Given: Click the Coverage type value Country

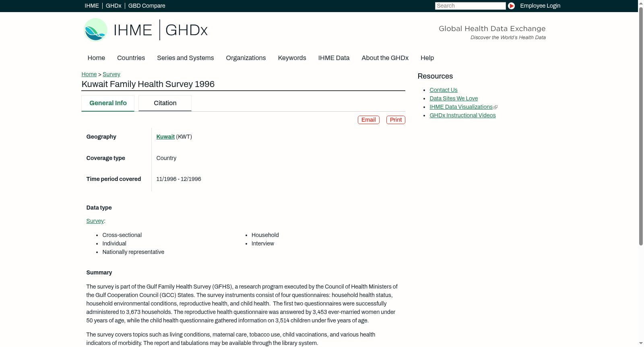Looking at the screenshot, I should pos(166,158).
